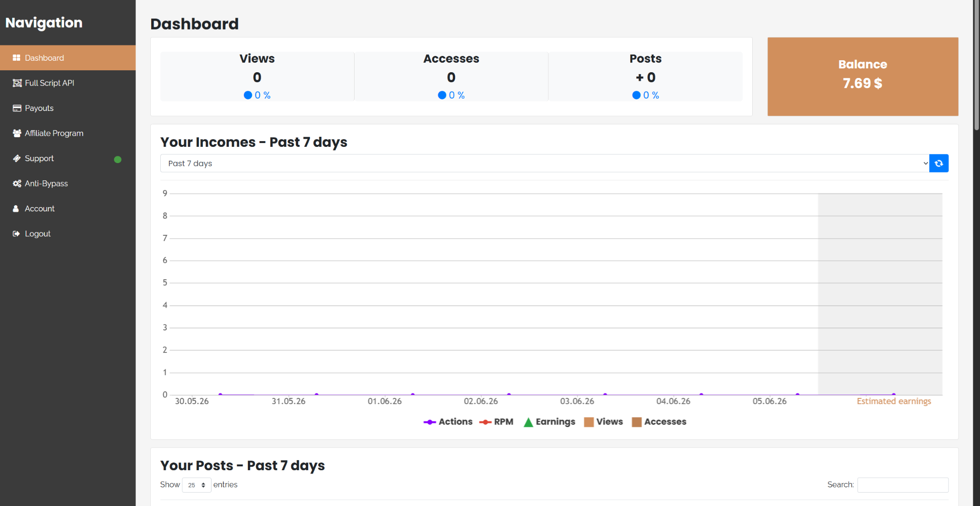
Task: Click the 03.06.26 date label
Action: (x=577, y=401)
